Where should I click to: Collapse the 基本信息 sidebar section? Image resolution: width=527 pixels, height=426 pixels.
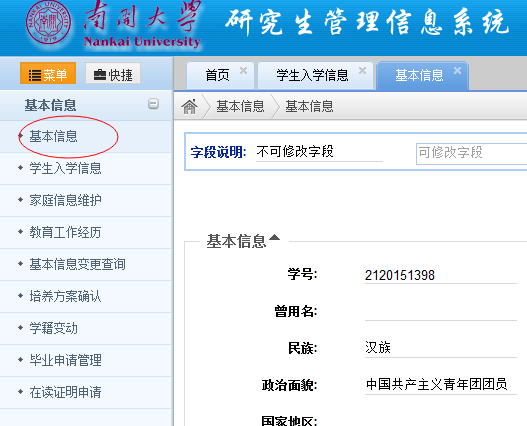tap(153, 104)
